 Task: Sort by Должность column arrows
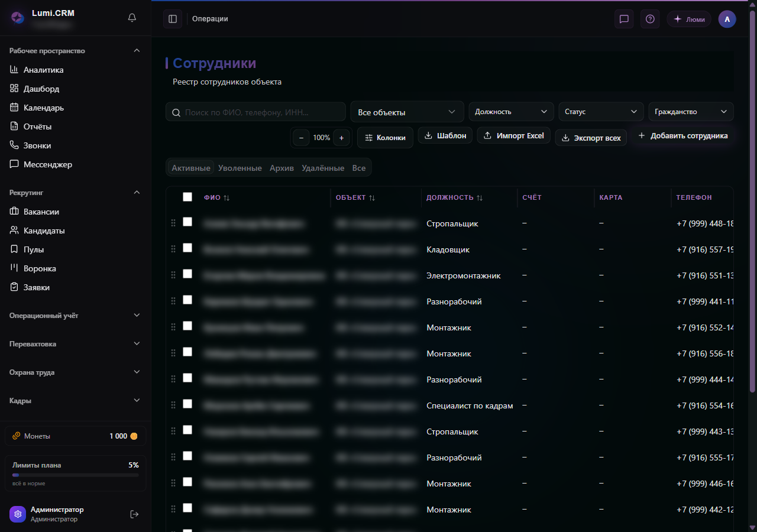[480, 197]
